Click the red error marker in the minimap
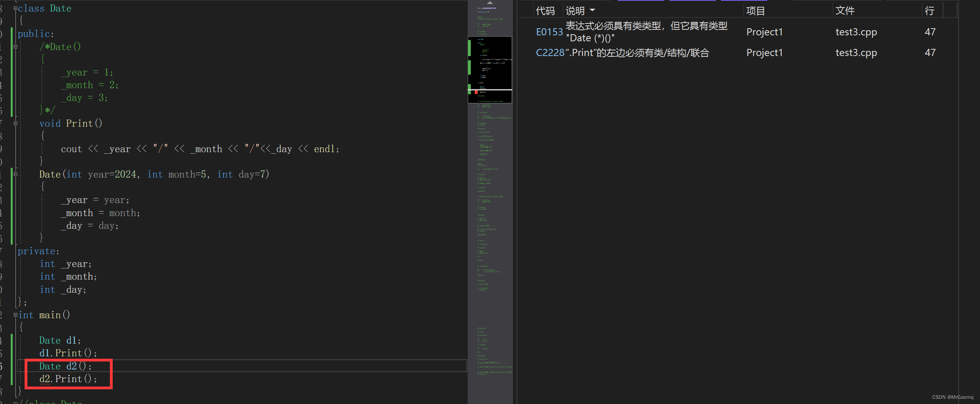Image resolution: width=980 pixels, height=404 pixels. click(476, 92)
